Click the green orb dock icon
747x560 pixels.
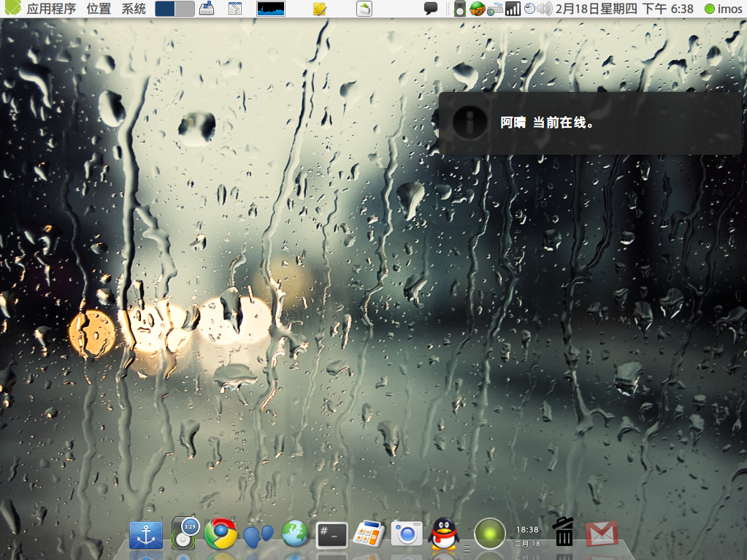pos(490,534)
